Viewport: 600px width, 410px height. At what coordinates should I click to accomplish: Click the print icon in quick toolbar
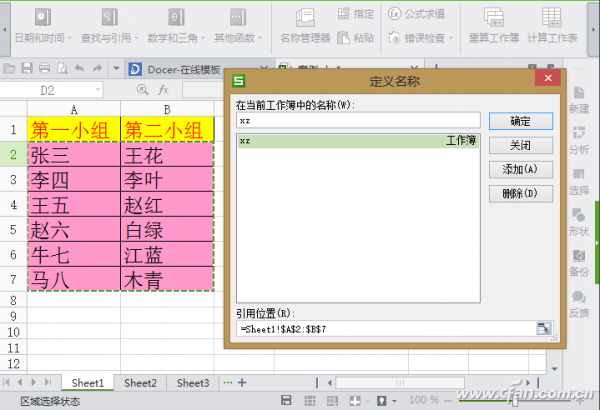(44, 69)
